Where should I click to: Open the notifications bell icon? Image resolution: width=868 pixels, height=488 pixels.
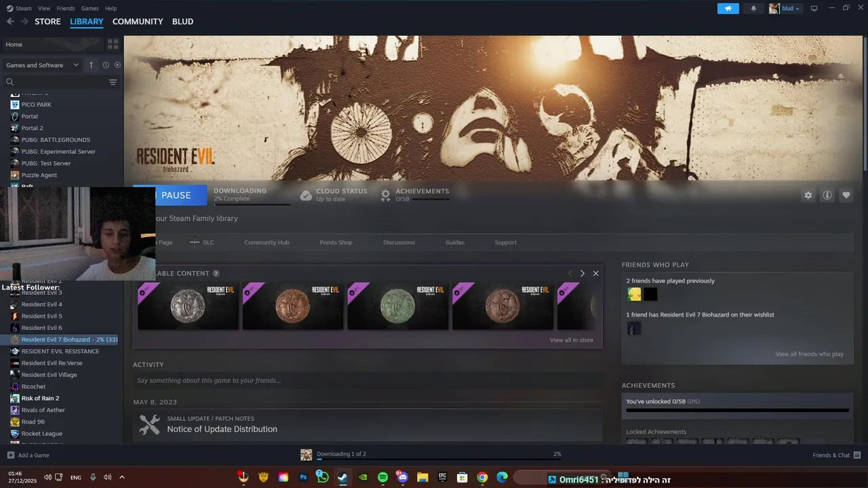pyautogui.click(x=753, y=8)
